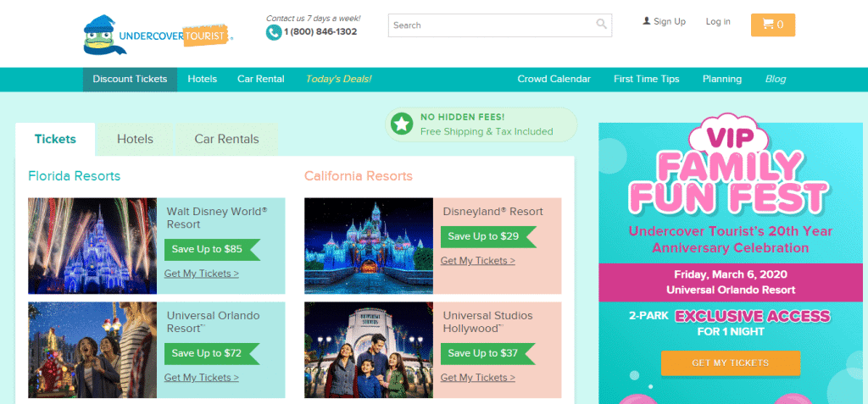This screenshot has height=404, width=868.
Task: Open the shopping cart button
Action: coord(773,25)
